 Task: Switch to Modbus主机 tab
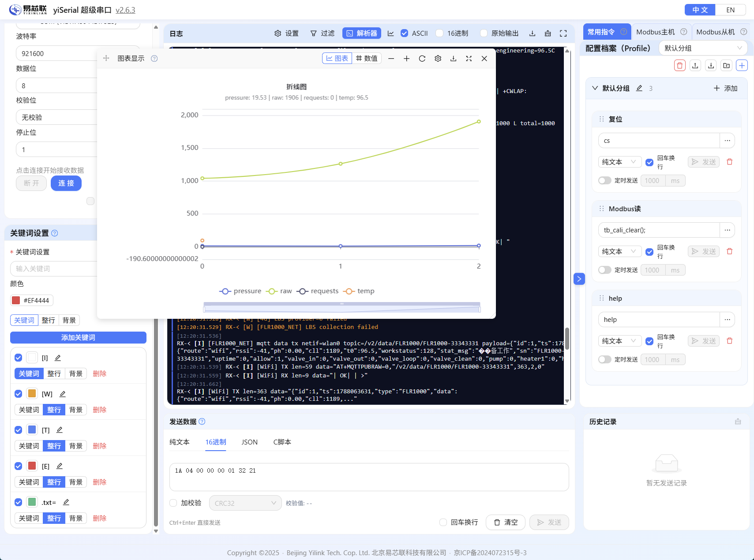point(661,32)
